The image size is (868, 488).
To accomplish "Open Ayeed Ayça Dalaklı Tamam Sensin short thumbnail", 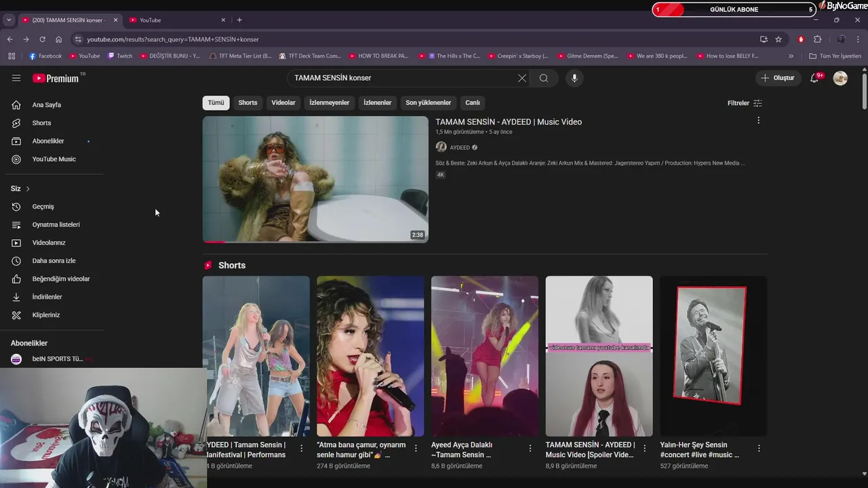I will (485, 356).
